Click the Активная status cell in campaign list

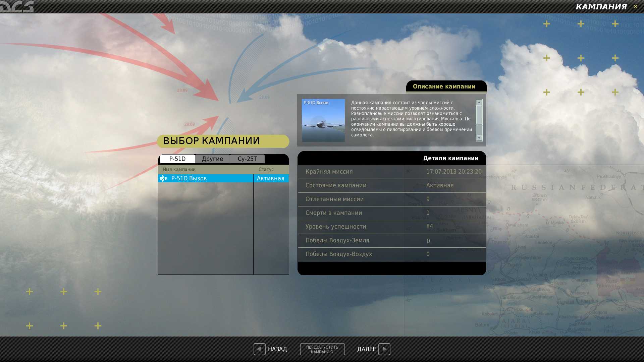(x=271, y=178)
